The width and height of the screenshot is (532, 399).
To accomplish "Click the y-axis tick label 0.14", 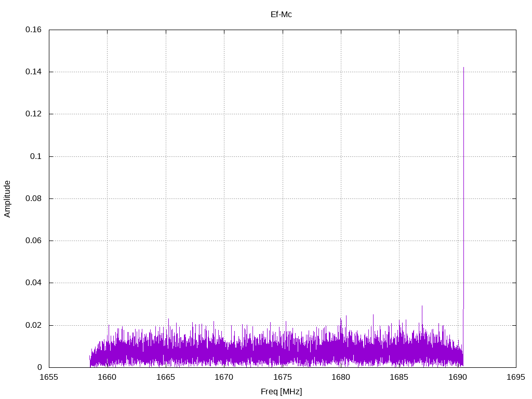I will coord(33,72).
